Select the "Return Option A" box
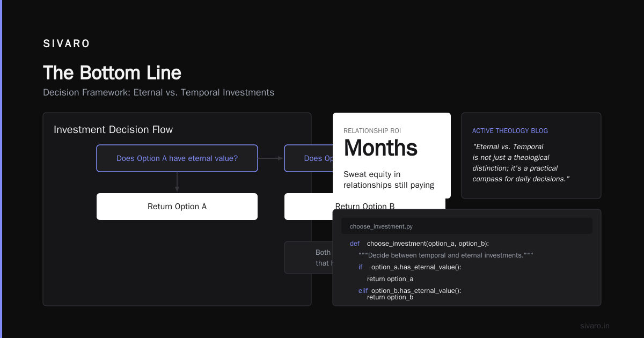644x338 pixels. click(x=177, y=207)
